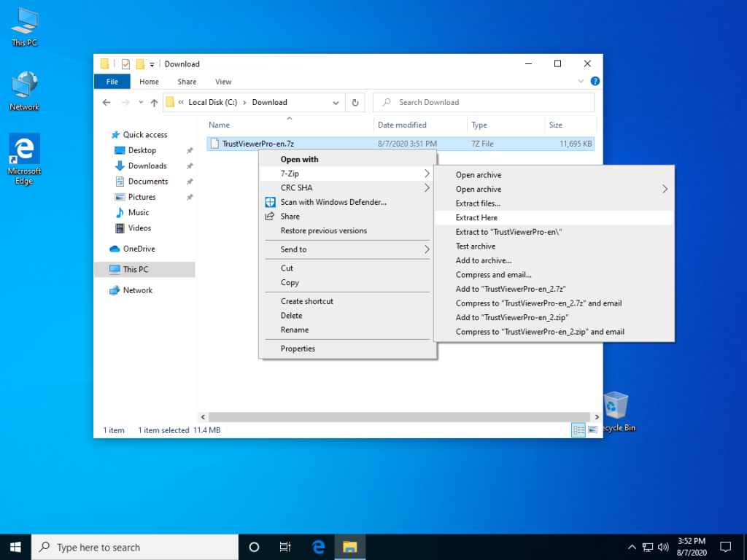Open Customize Quick Access Toolbar dropdown
The image size is (747, 560).
(152, 64)
